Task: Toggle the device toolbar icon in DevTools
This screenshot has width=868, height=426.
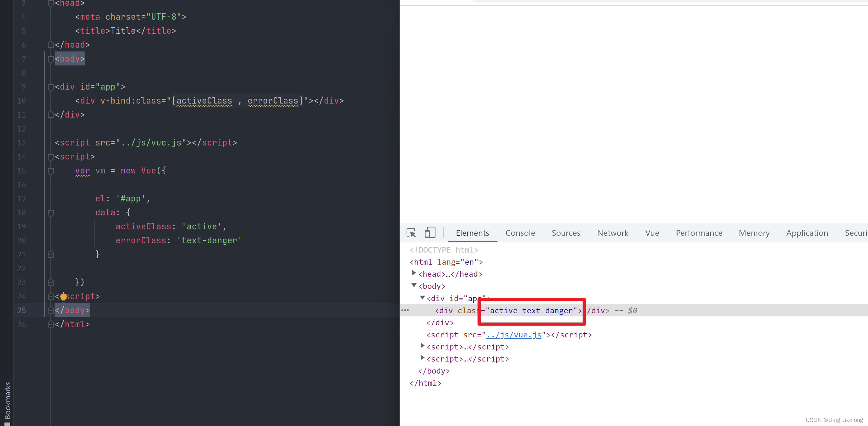Action: click(430, 233)
